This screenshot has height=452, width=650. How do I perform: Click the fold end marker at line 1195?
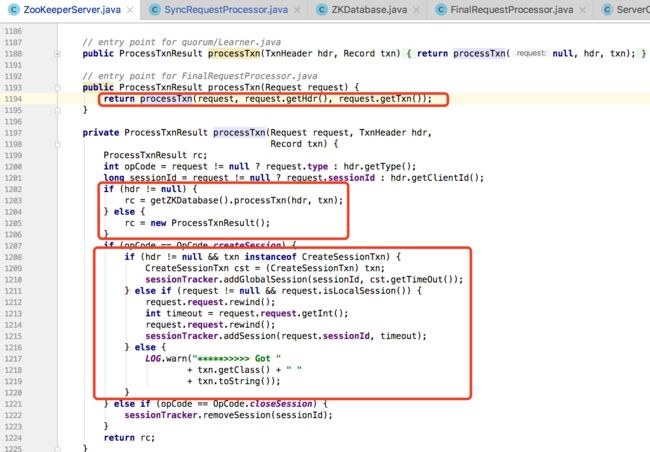coord(58,110)
